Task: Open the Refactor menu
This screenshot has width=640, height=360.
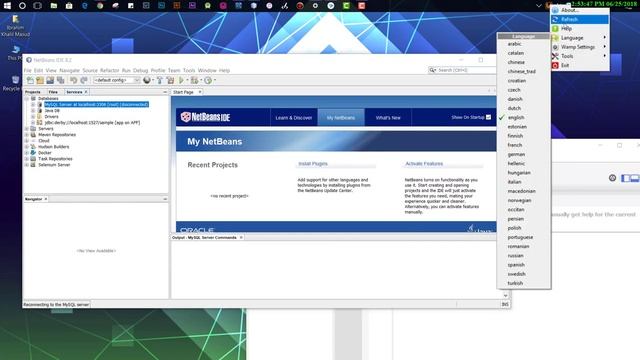Action: click(109, 70)
